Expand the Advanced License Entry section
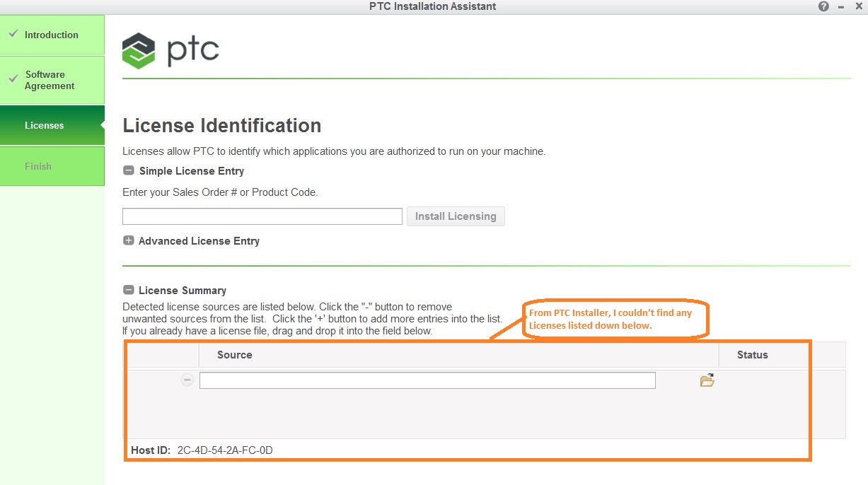The image size is (868, 485). tap(128, 240)
